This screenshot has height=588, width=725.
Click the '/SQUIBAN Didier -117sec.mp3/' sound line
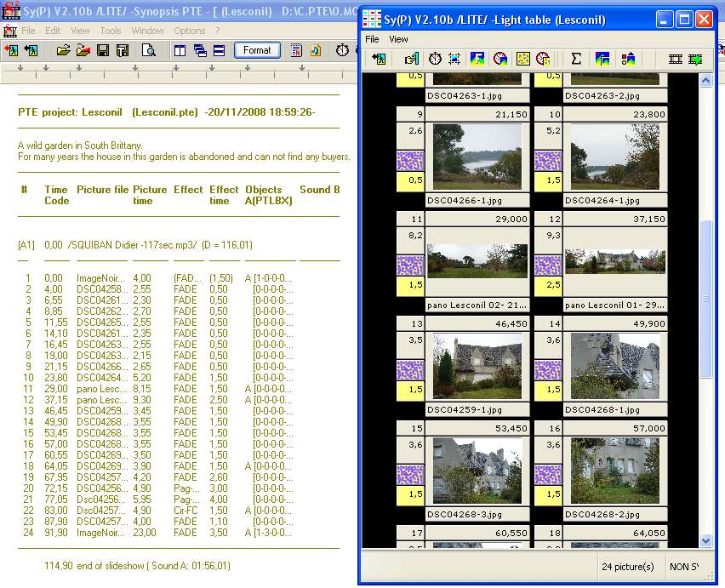132,245
